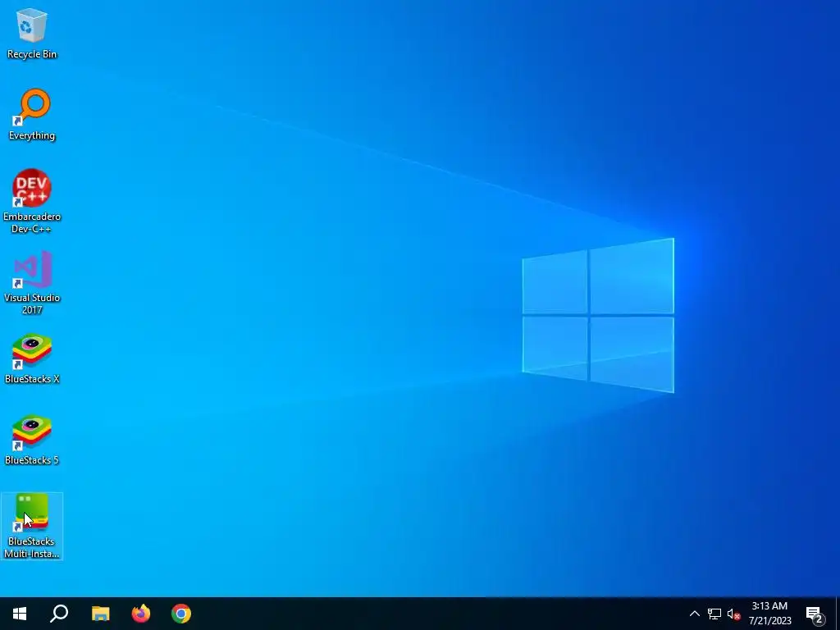The width and height of the screenshot is (840, 630).
Task: Click the Show desktop sliver button
Action: (x=838, y=614)
